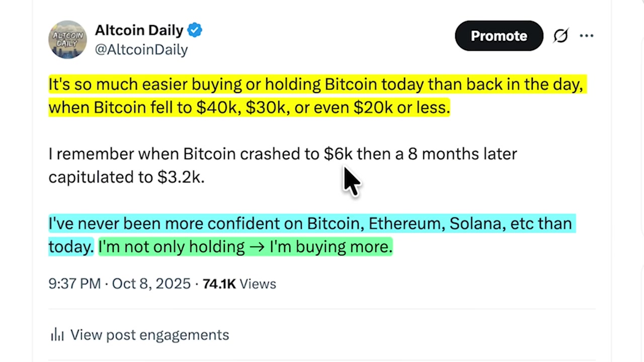Click the bar chart analytics icon
This screenshot has width=644, height=362.
(x=57, y=334)
